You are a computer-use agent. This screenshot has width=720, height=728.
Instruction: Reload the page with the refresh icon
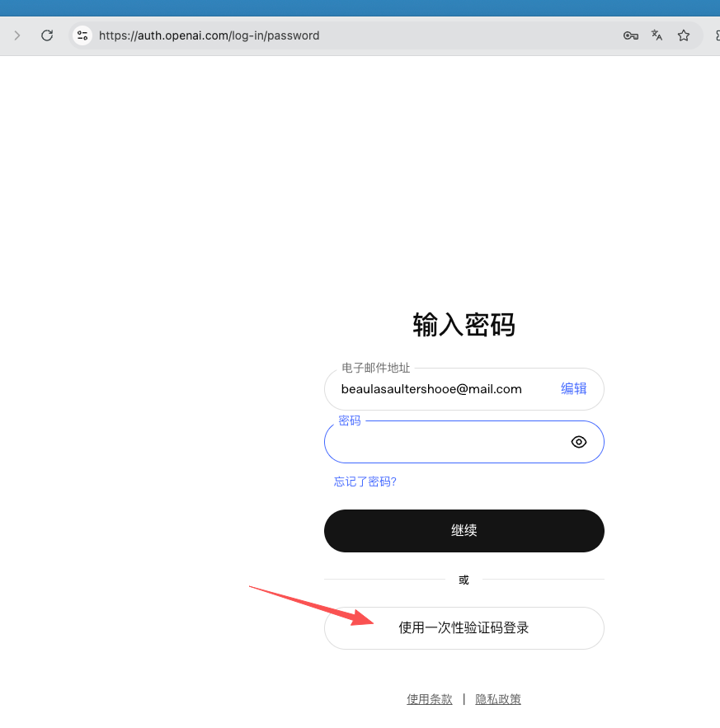click(47, 35)
